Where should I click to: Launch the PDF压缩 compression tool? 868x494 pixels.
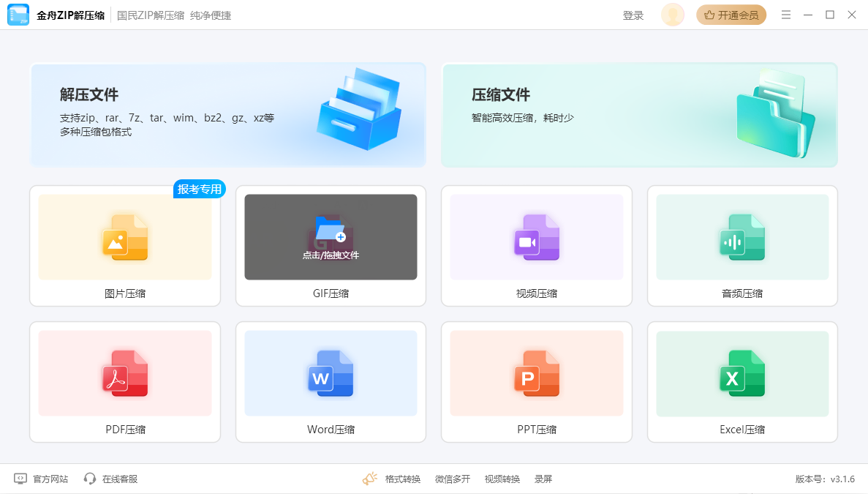[x=124, y=382]
